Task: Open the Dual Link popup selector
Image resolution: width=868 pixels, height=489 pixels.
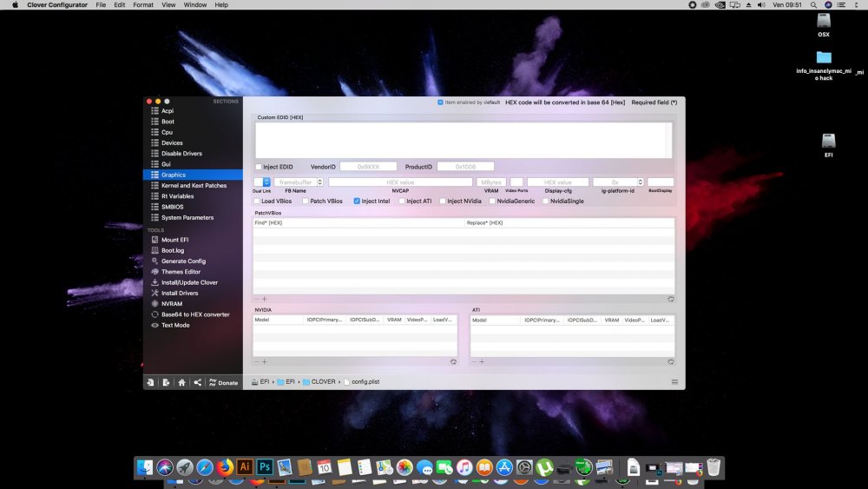Action: [262, 182]
